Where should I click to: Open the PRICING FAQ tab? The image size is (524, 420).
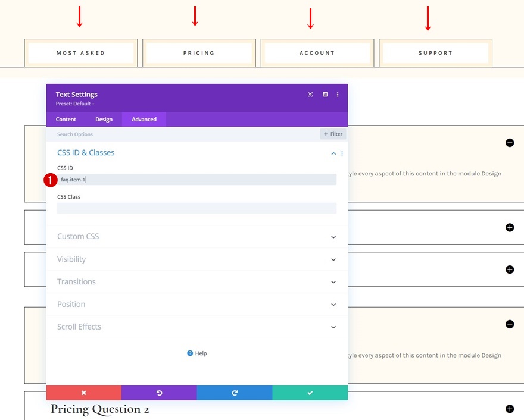point(199,53)
